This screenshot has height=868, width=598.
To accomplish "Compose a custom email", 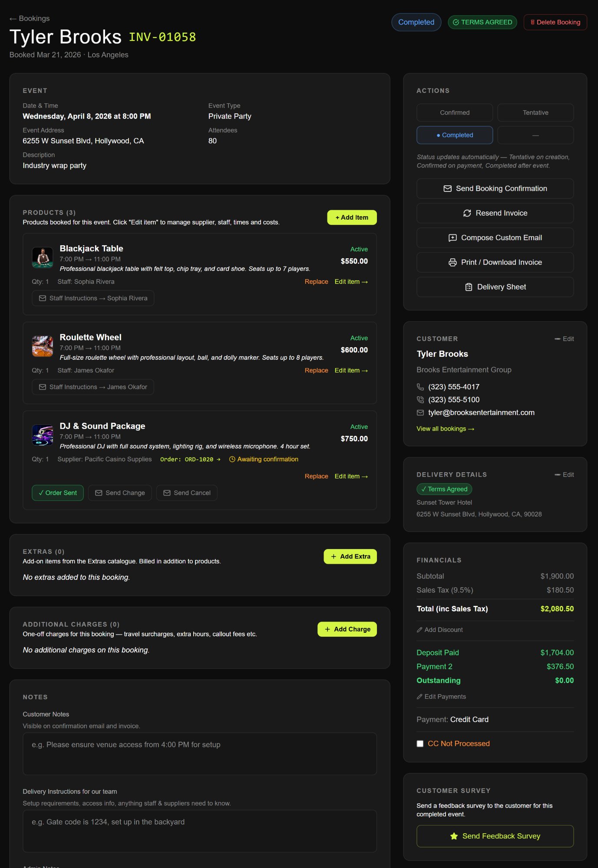I will [x=495, y=238].
